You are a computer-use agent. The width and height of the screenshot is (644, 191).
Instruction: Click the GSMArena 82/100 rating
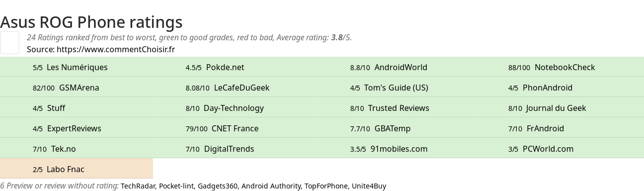tap(77, 88)
